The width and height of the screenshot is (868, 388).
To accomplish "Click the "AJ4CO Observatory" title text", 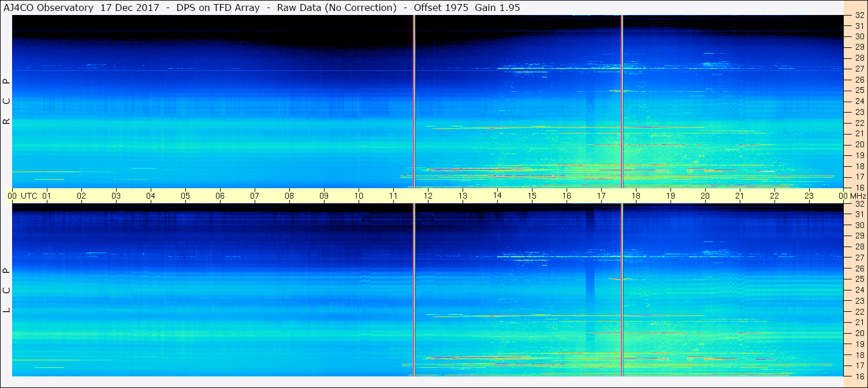I will pyautogui.click(x=49, y=8).
